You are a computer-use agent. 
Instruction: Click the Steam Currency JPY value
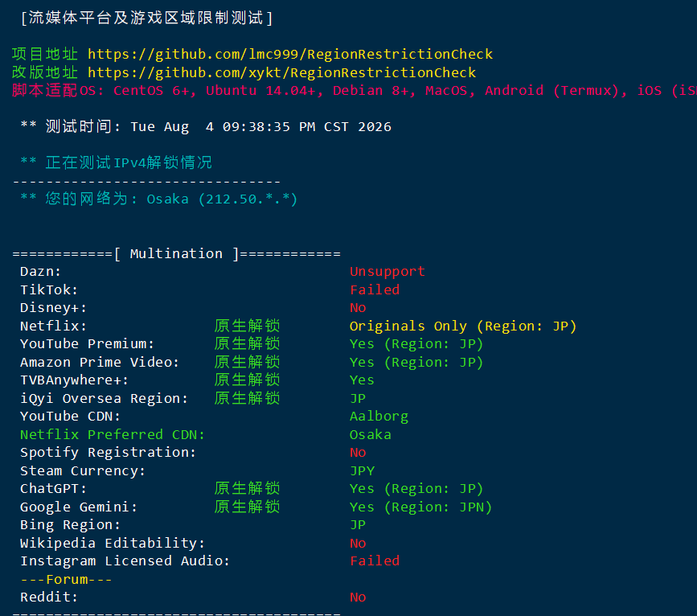(362, 470)
